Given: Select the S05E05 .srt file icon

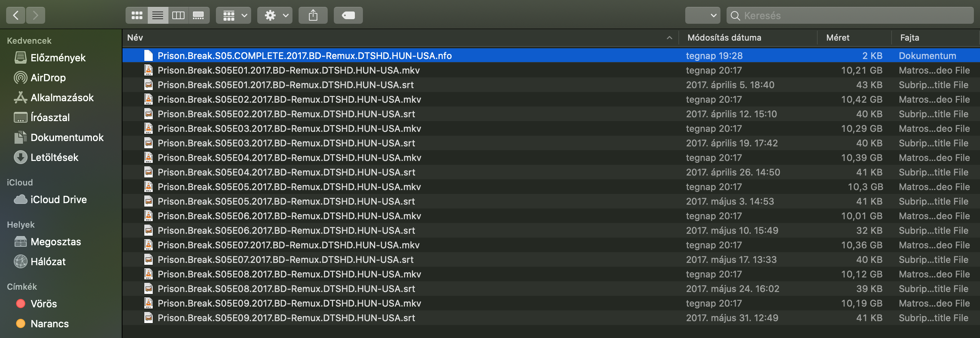Looking at the screenshot, I should coord(149,201).
